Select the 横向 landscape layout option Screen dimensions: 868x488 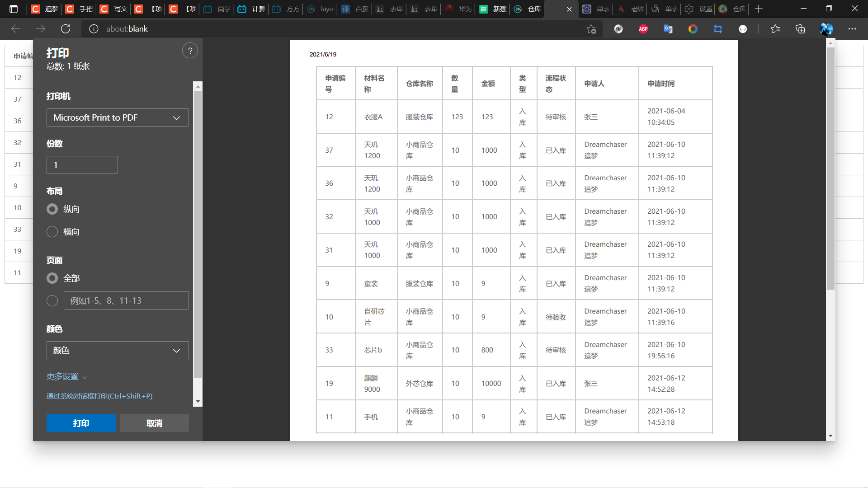click(52, 232)
